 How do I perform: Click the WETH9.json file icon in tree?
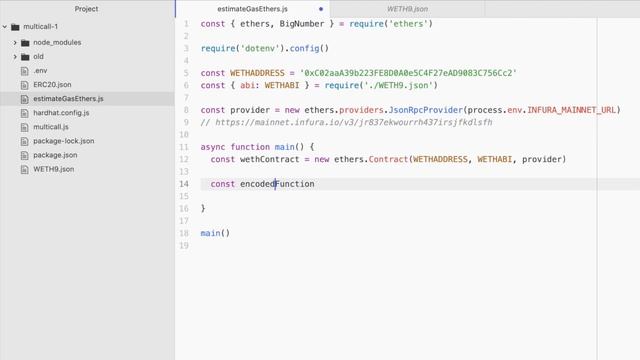(x=24, y=169)
